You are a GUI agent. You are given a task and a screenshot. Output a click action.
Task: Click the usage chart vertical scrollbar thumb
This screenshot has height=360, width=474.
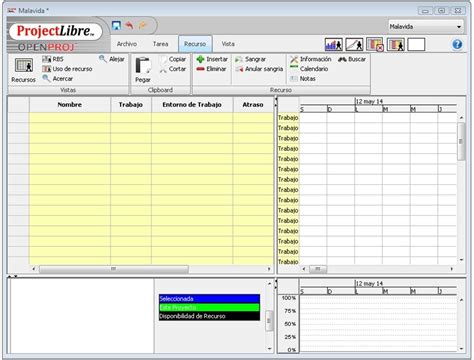click(x=461, y=141)
